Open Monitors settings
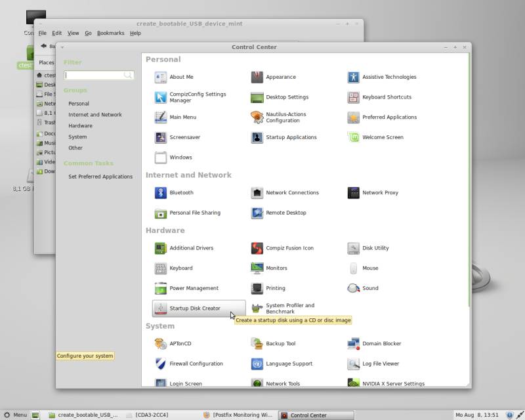 pos(269,268)
